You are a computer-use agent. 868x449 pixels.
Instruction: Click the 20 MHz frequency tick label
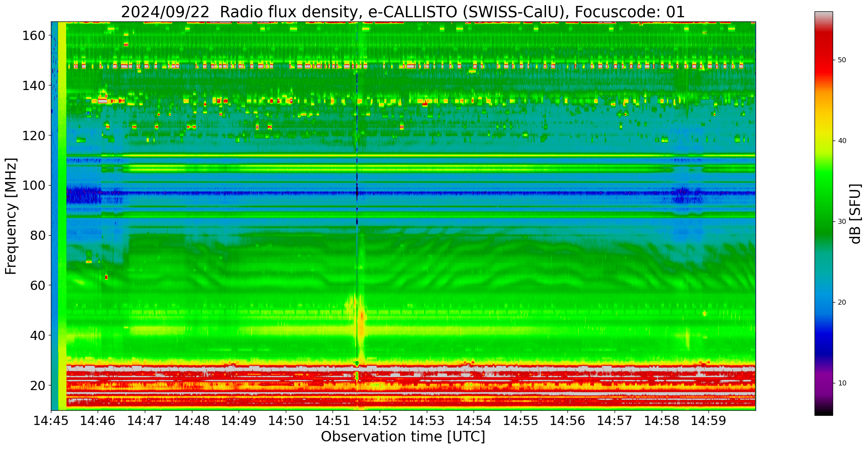(x=38, y=385)
